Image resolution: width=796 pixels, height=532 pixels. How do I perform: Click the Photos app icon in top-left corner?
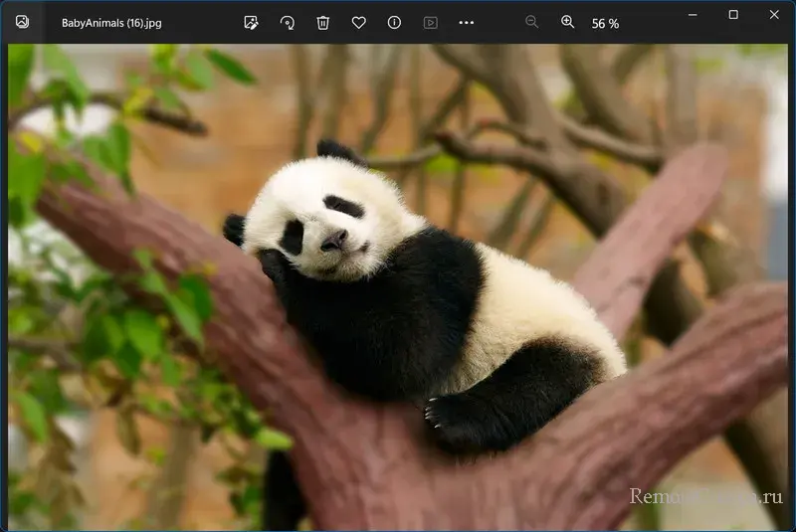click(22, 22)
